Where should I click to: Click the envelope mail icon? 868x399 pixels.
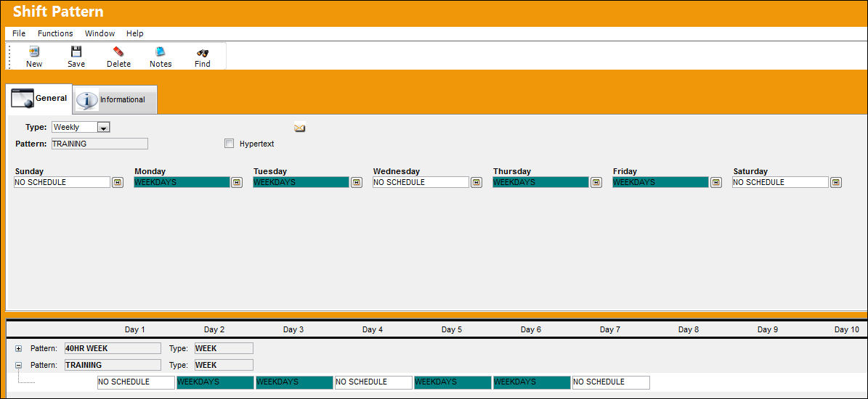pyautogui.click(x=299, y=128)
